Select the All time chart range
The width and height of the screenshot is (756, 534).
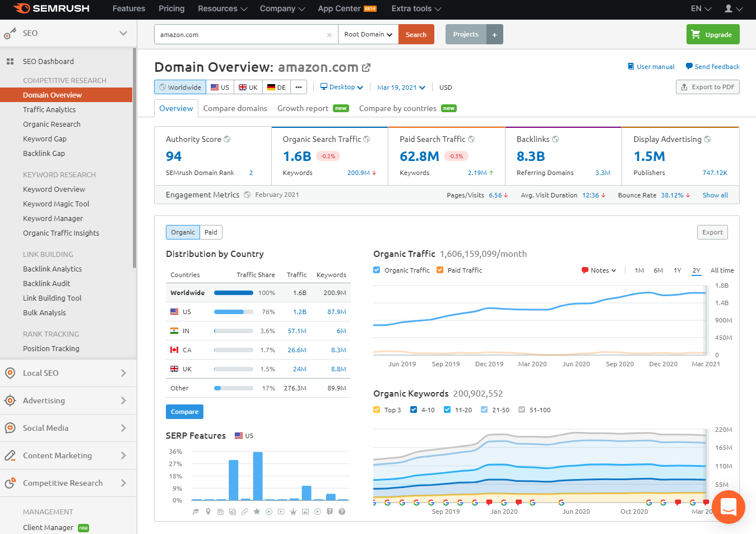722,270
